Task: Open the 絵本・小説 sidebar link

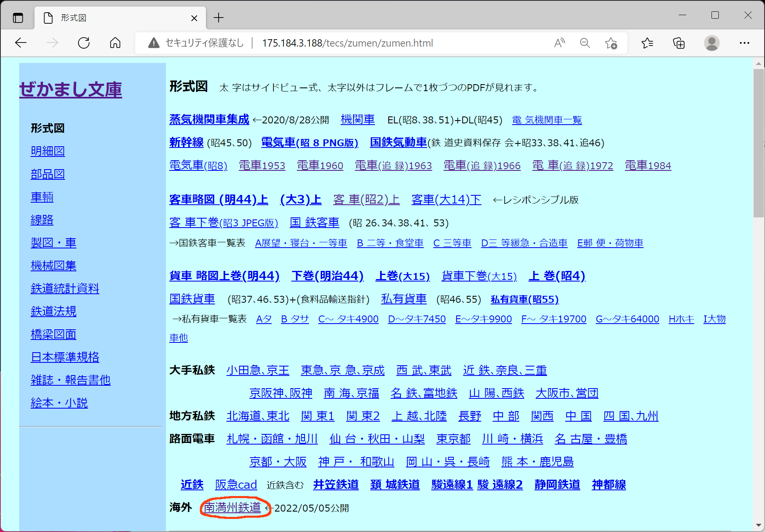Action: tap(59, 403)
